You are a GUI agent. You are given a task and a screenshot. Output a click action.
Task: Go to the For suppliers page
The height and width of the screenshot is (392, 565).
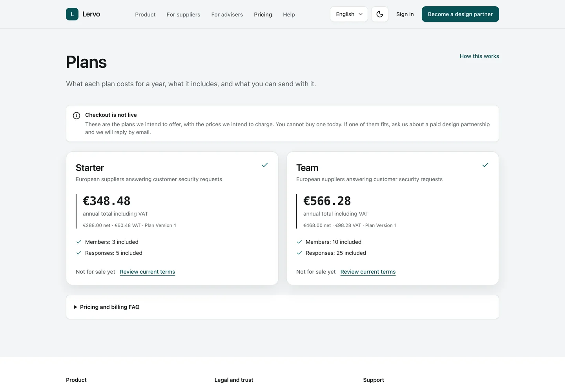pyautogui.click(x=183, y=15)
